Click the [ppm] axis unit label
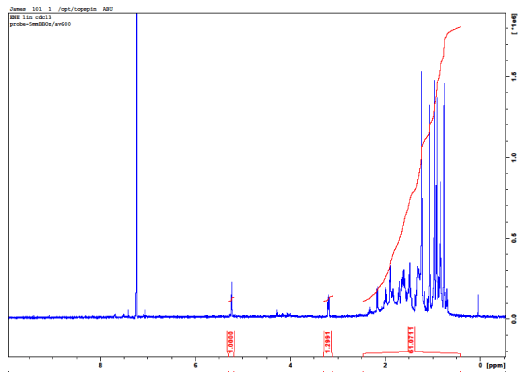The image size is (525, 372). [x=496, y=365]
